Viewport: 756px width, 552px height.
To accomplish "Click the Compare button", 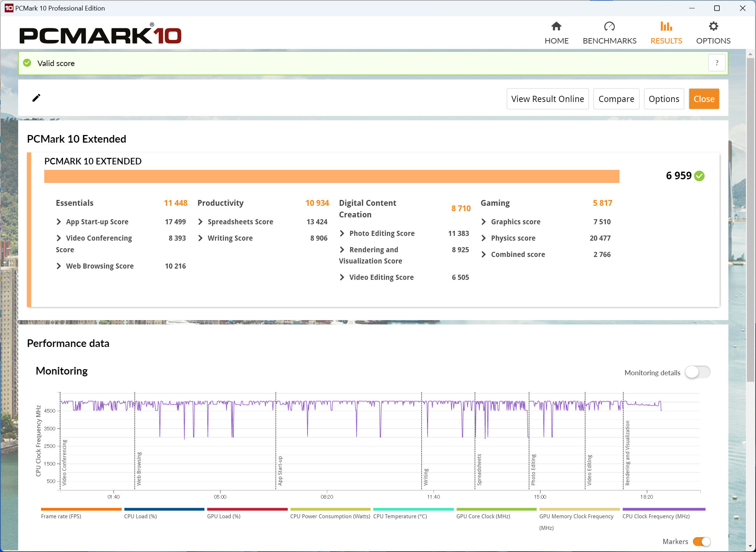I will point(616,99).
